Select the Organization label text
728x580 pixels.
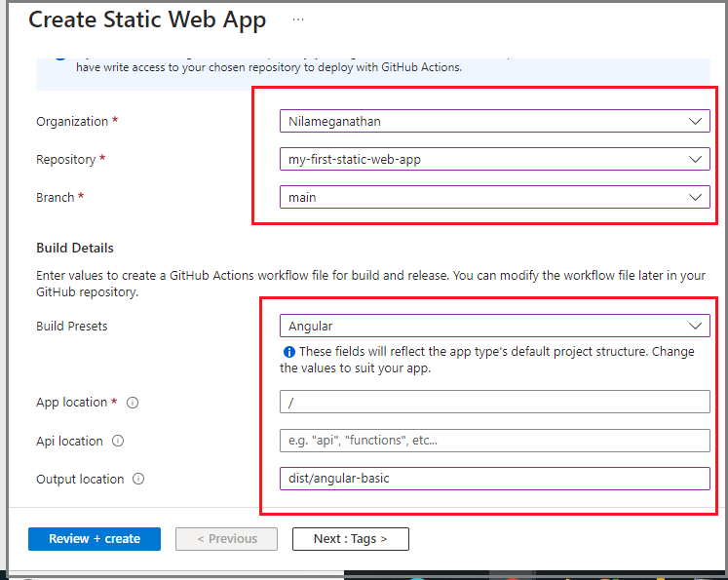tap(72, 121)
